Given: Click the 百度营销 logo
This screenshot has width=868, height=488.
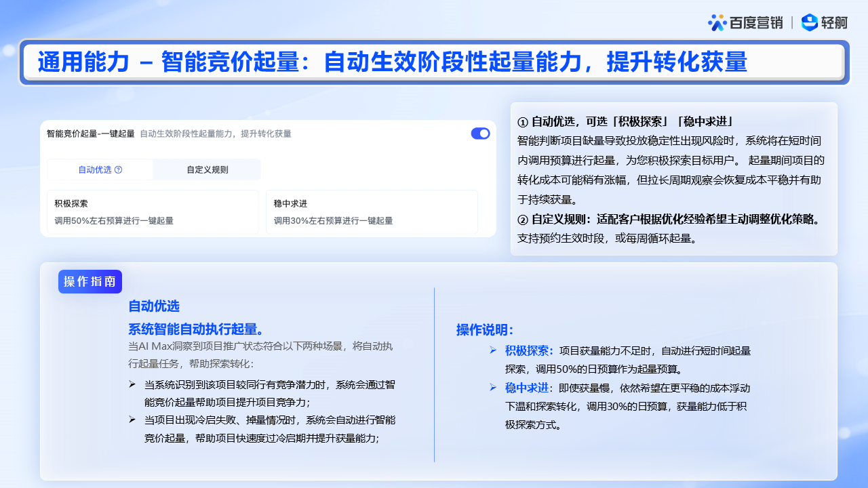Looking at the screenshot, I should point(745,22).
